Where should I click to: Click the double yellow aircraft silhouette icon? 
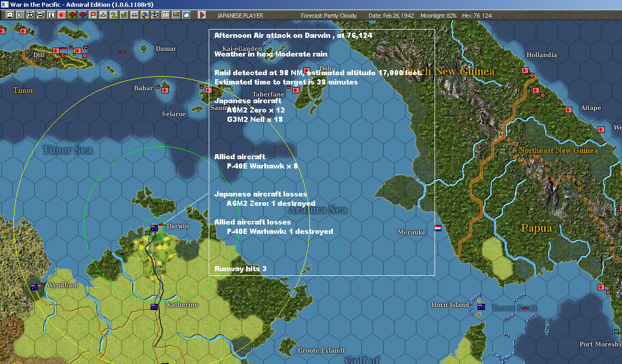[114, 15]
